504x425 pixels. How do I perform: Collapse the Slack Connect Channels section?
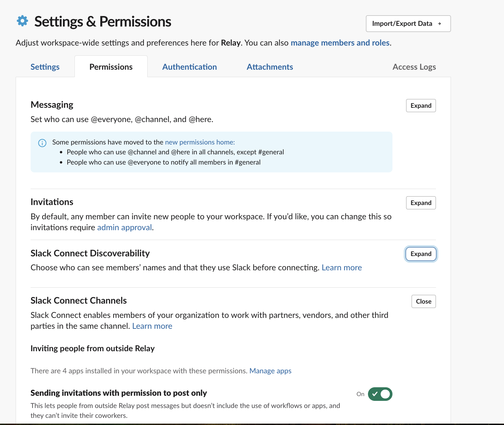click(423, 301)
